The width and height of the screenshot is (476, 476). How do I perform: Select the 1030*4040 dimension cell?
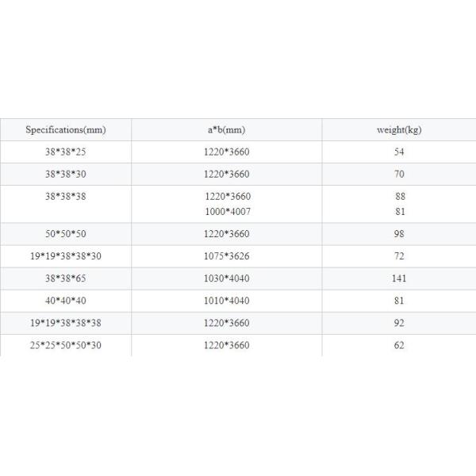(227, 278)
